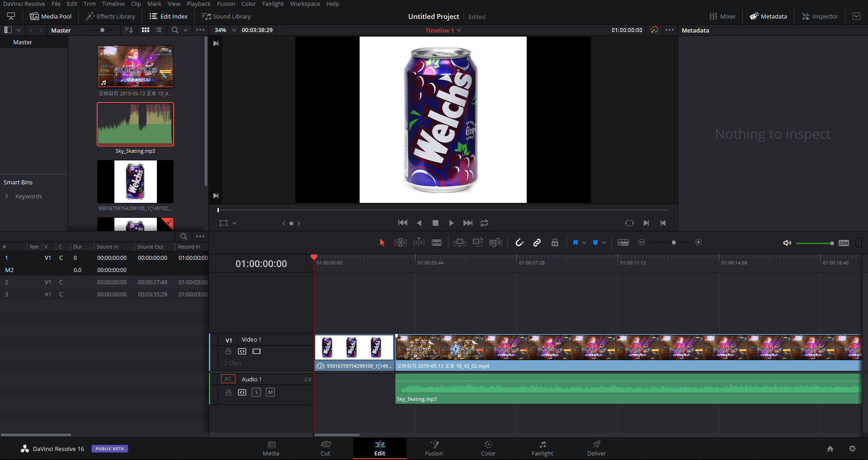Play timeline in reverse
This screenshot has height=460, width=868.
(419, 223)
